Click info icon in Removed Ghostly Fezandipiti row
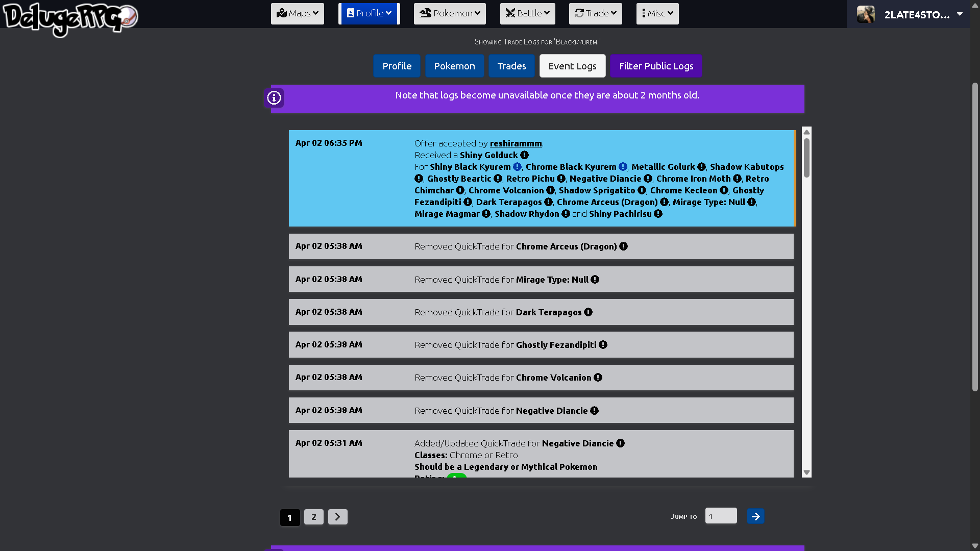Image resolution: width=980 pixels, height=551 pixels. (603, 345)
